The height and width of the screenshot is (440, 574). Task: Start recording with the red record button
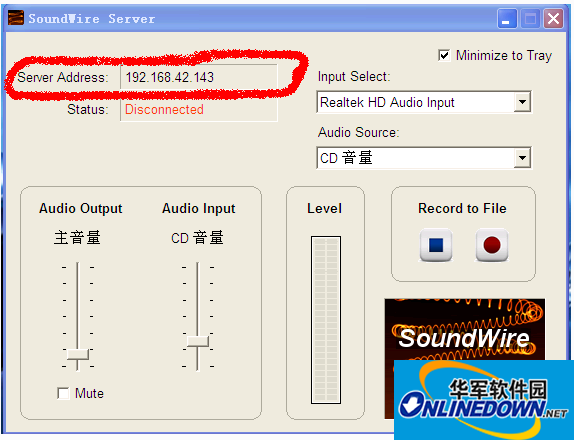492,245
